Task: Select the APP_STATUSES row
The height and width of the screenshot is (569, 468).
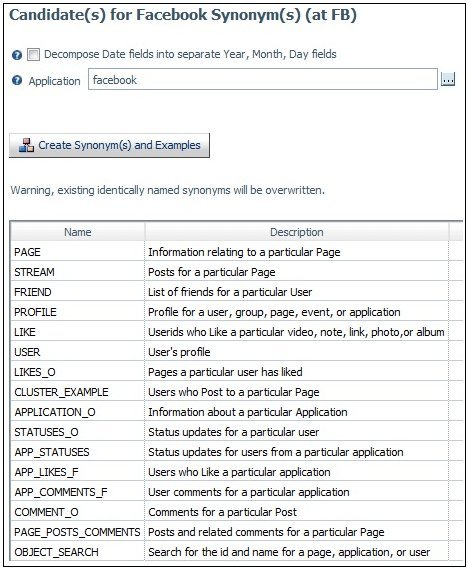Action: 237,452
